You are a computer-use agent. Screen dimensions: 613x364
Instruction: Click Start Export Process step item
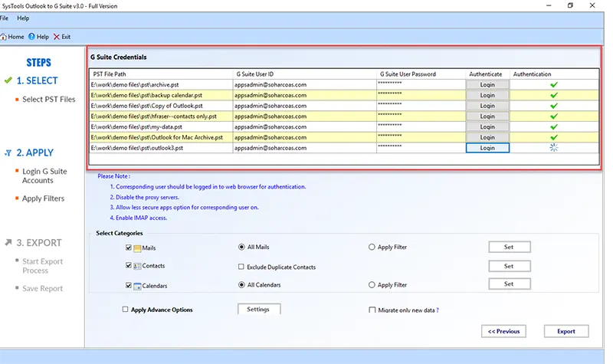coord(42,266)
